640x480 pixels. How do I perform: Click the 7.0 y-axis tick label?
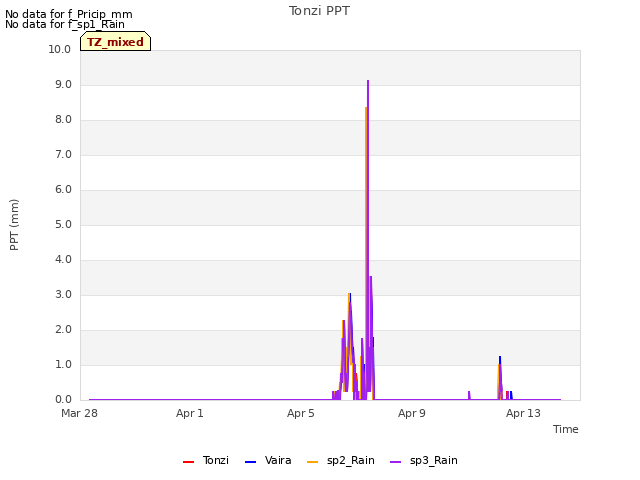point(63,155)
